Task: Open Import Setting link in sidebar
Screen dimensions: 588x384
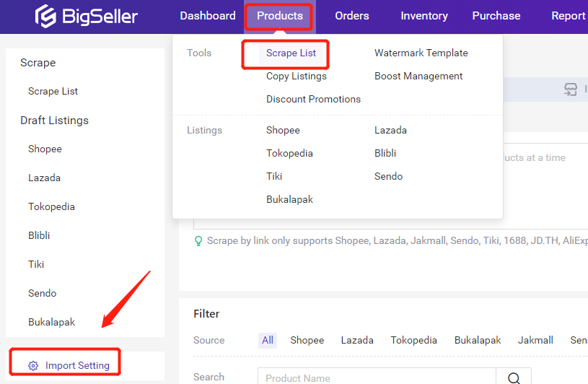Action: point(77,366)
